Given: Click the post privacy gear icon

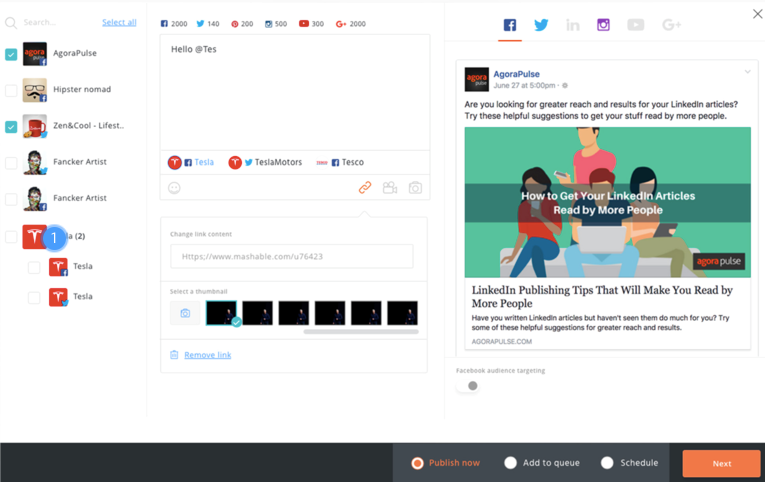Looking at the screenshot, I should coord(565,86).
